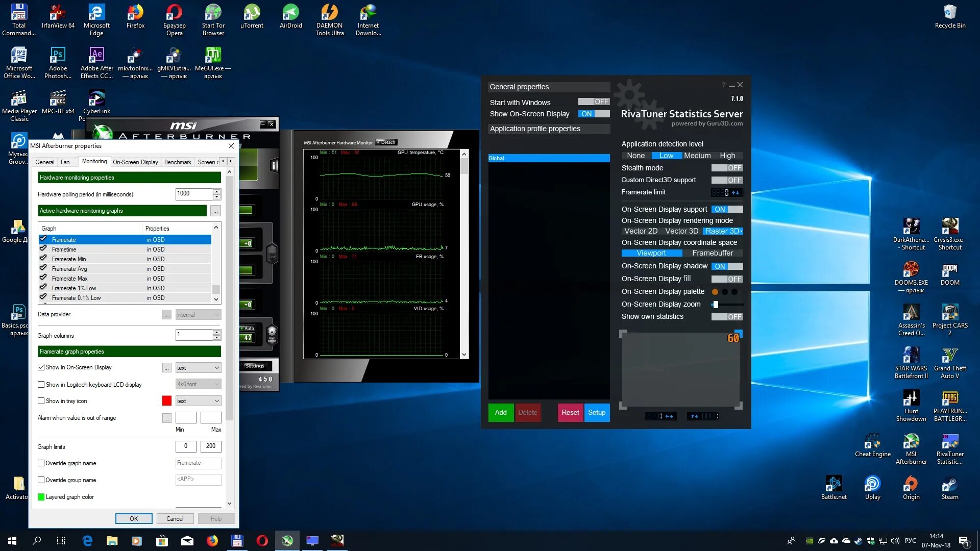980x551 pixels.
Task: Open the Windows Start menu
Action: [12, 541]
